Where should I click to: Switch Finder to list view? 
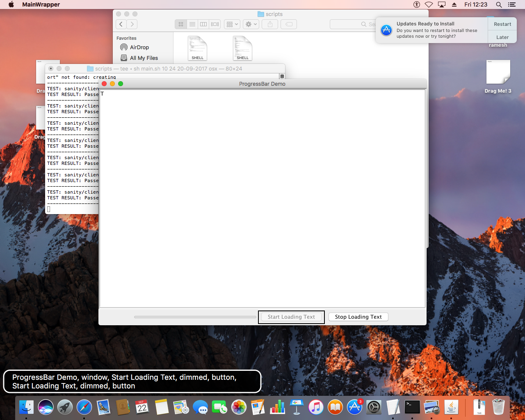[192, 25]
